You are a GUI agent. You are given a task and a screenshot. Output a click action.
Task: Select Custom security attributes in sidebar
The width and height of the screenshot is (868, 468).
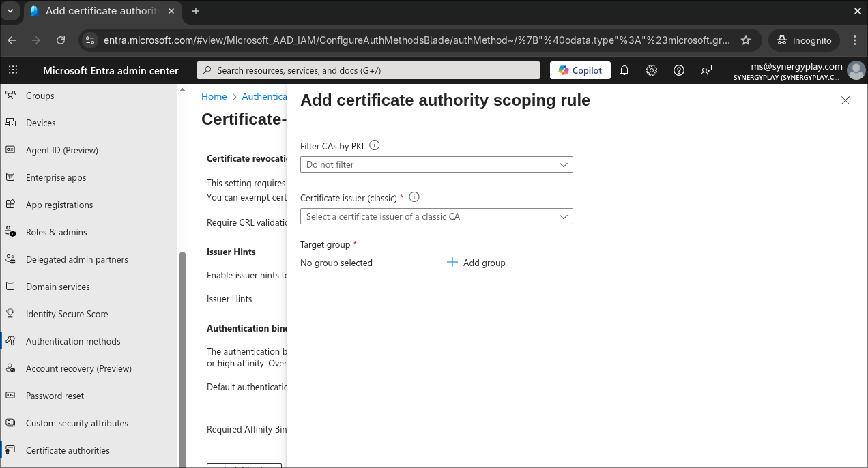(77, 423)
